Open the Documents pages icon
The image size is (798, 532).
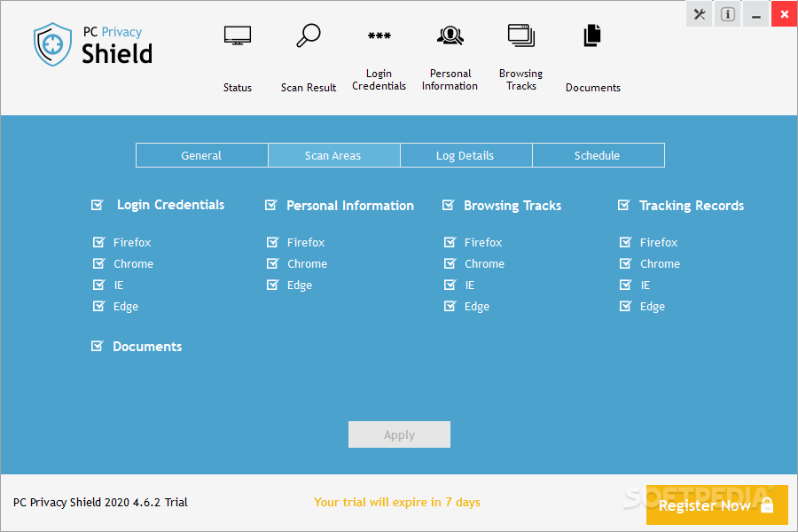point(592,35)
